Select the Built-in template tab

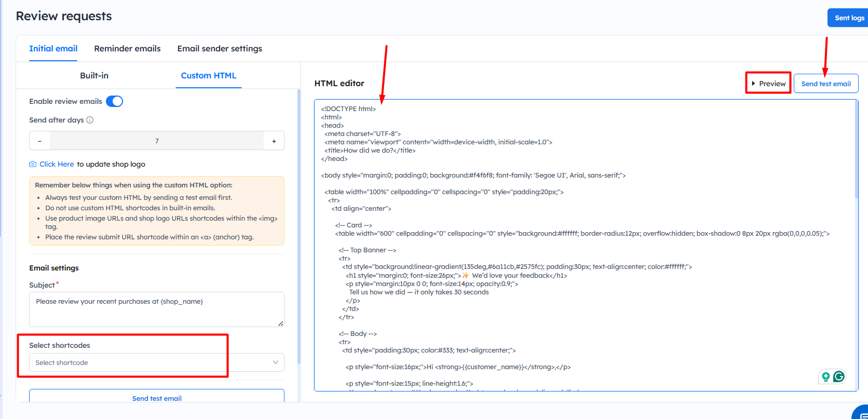coord(94,76)
